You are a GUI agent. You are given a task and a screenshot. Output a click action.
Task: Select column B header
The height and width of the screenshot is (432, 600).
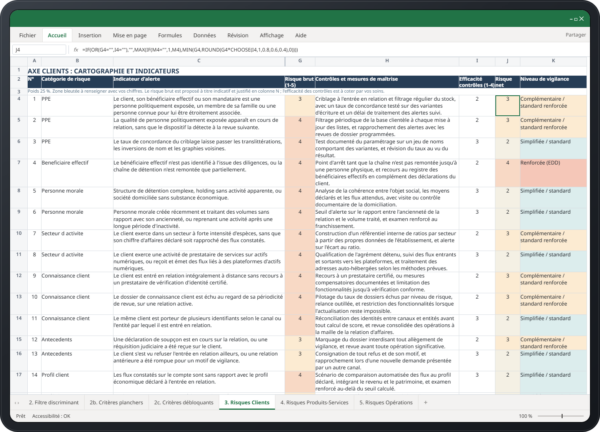click(x=77, y=60)
